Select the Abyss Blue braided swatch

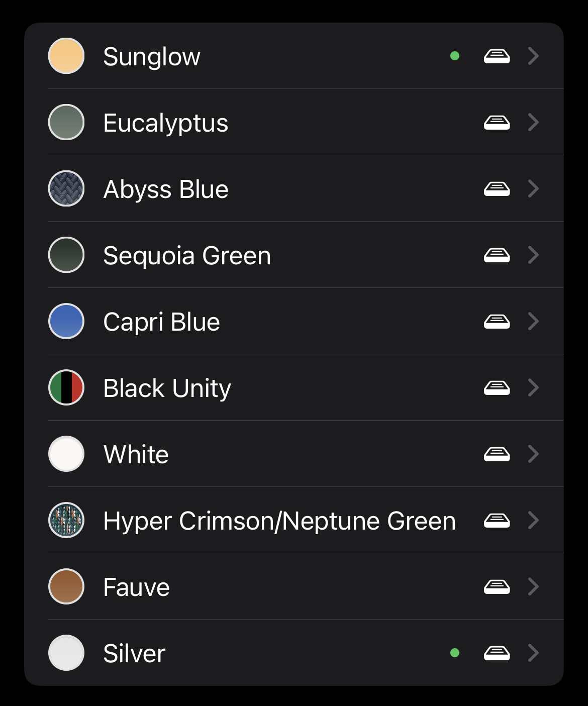point(66,188)
